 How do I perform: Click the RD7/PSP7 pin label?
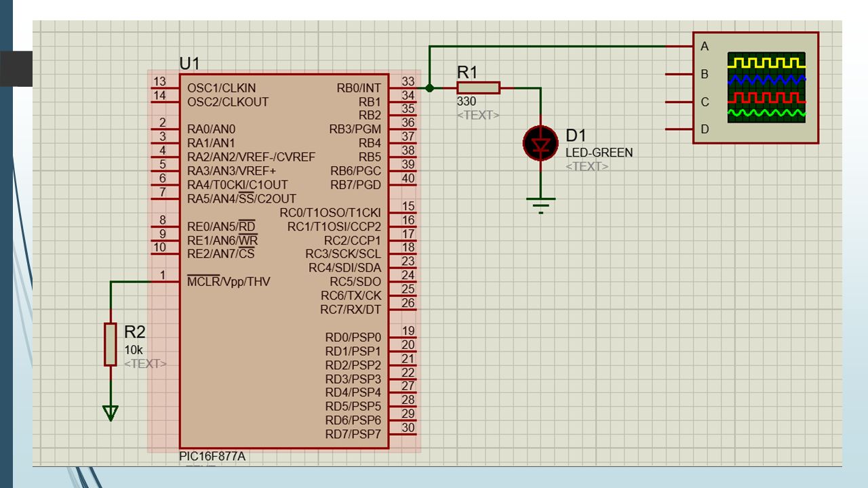353,434
